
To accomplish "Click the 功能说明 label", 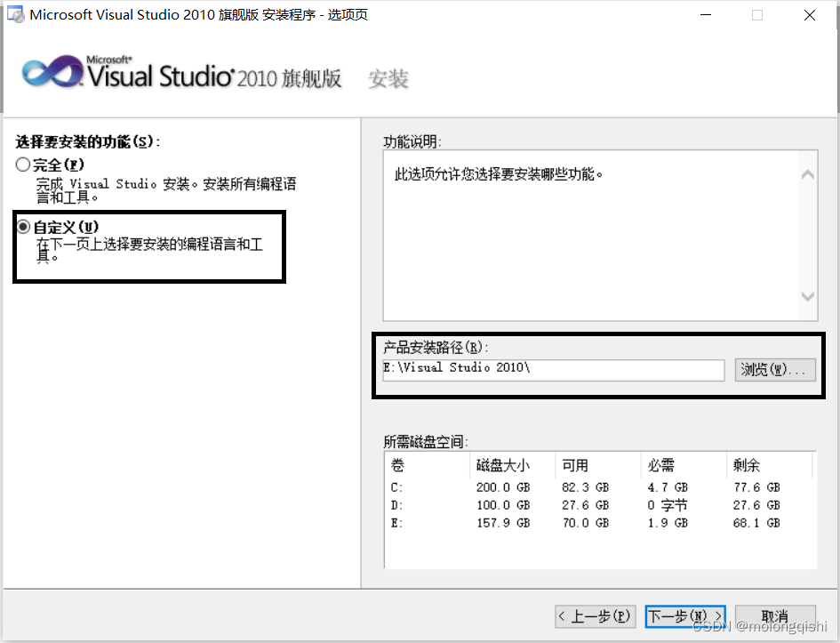I will coord(412,141).
